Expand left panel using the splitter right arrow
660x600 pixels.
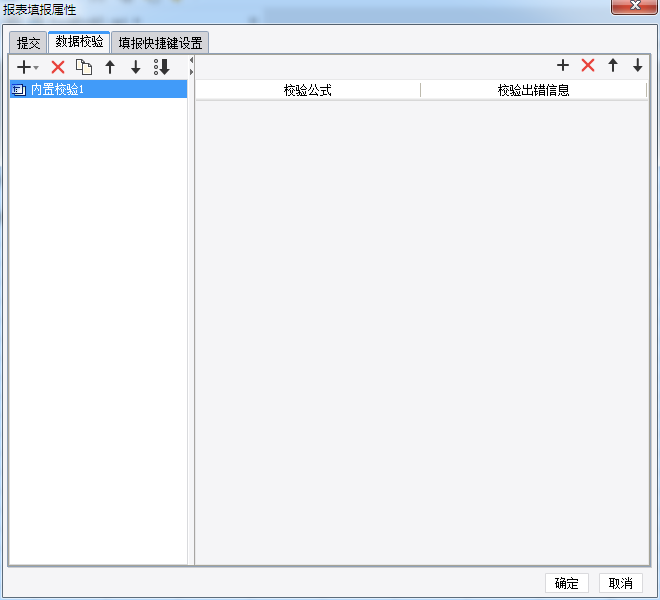191,72
